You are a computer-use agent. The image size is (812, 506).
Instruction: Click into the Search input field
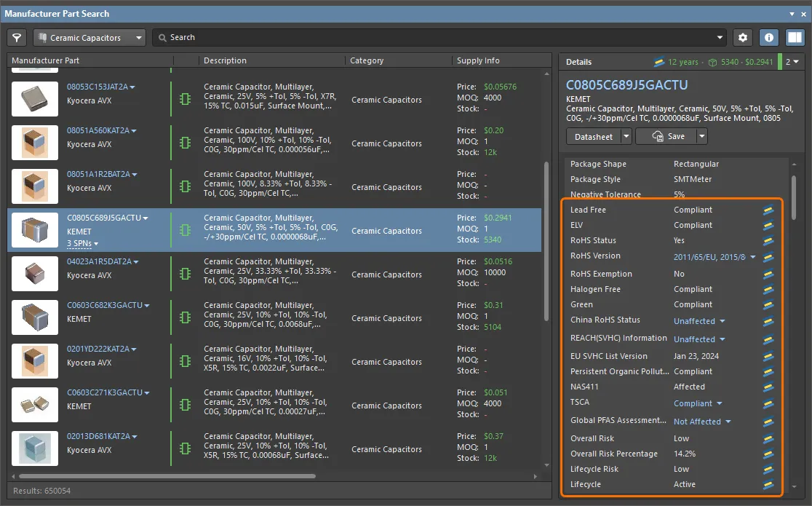click(437, 38)
